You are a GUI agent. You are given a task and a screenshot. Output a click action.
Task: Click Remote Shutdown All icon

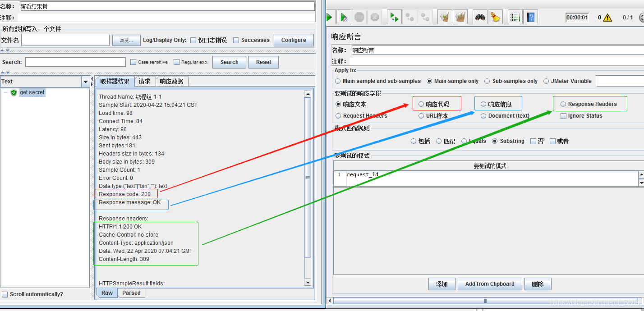tap(425, 17)
